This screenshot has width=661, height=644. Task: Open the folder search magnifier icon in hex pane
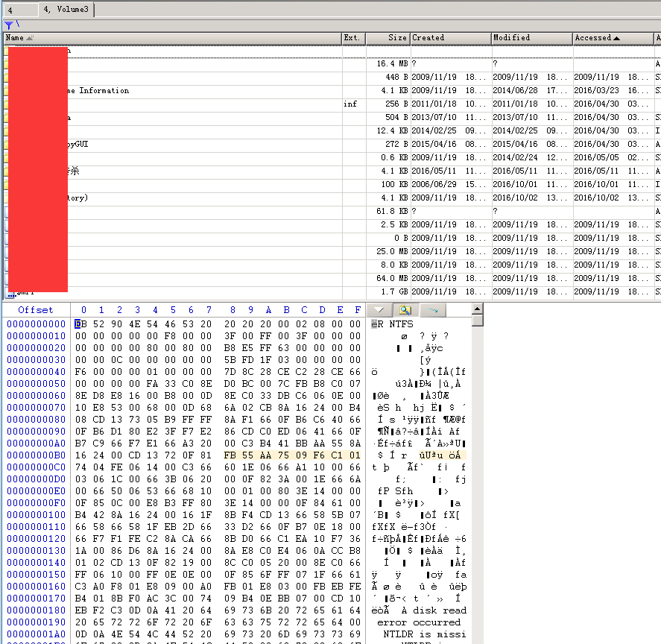(405, 310)
